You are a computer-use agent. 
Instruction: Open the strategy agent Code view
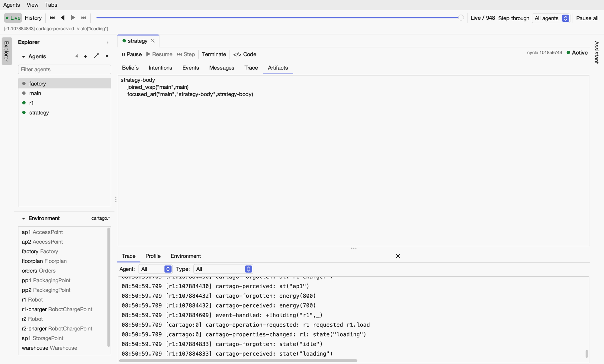point(245,54)
